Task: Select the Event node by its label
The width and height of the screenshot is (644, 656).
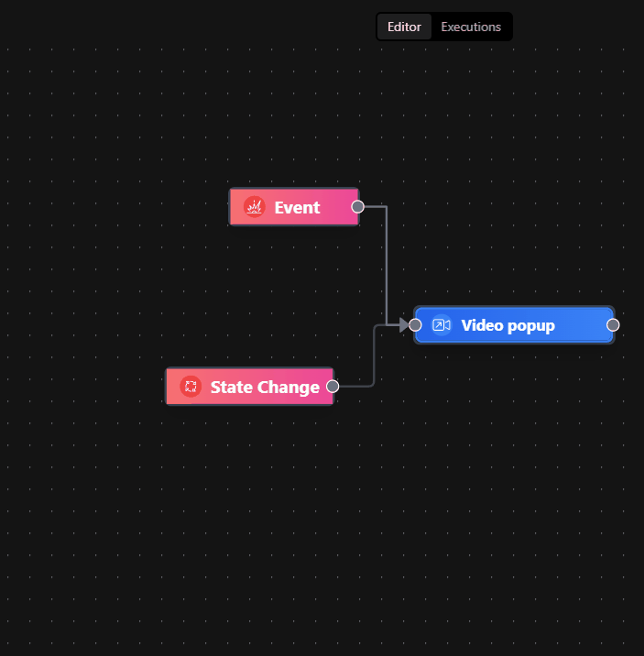Action: (297, 208)
